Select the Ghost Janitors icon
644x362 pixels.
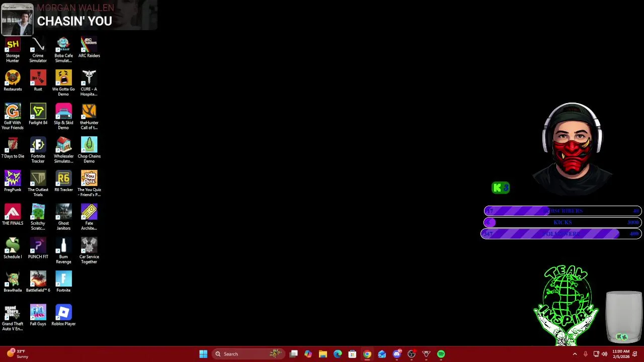point(63,217)
